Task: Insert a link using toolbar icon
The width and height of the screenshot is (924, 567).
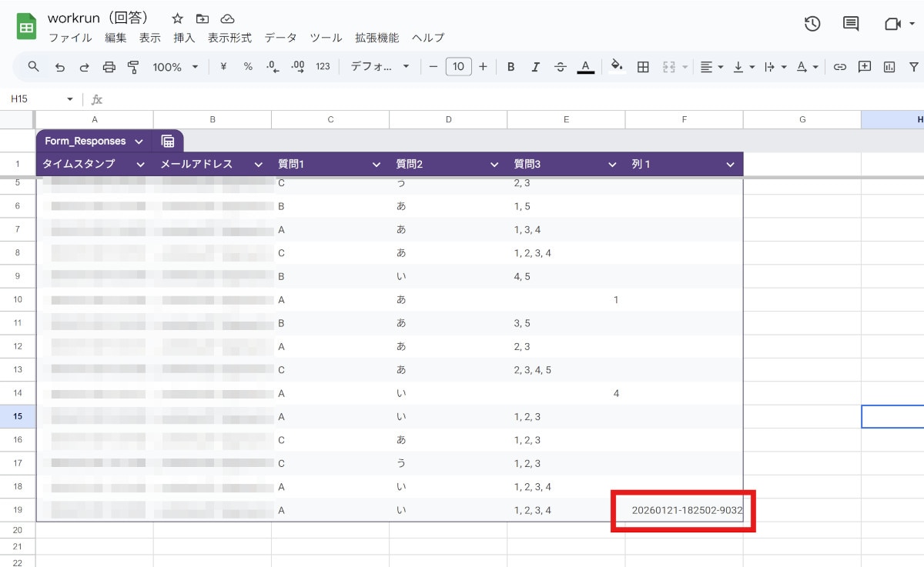Action: (x=840, y=67)
